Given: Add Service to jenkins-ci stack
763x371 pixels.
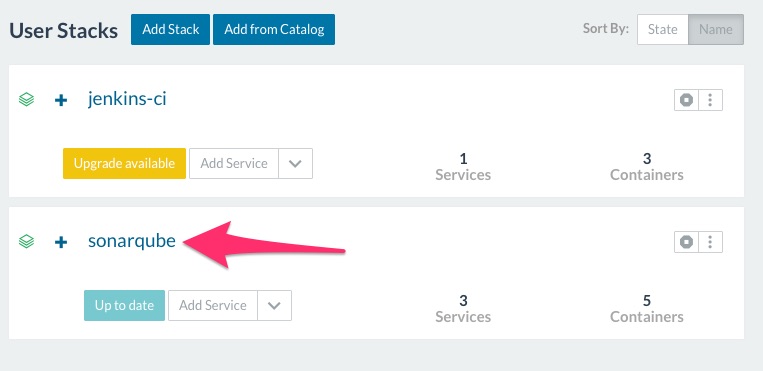Looking at the screenshot, I should (234, 164).
